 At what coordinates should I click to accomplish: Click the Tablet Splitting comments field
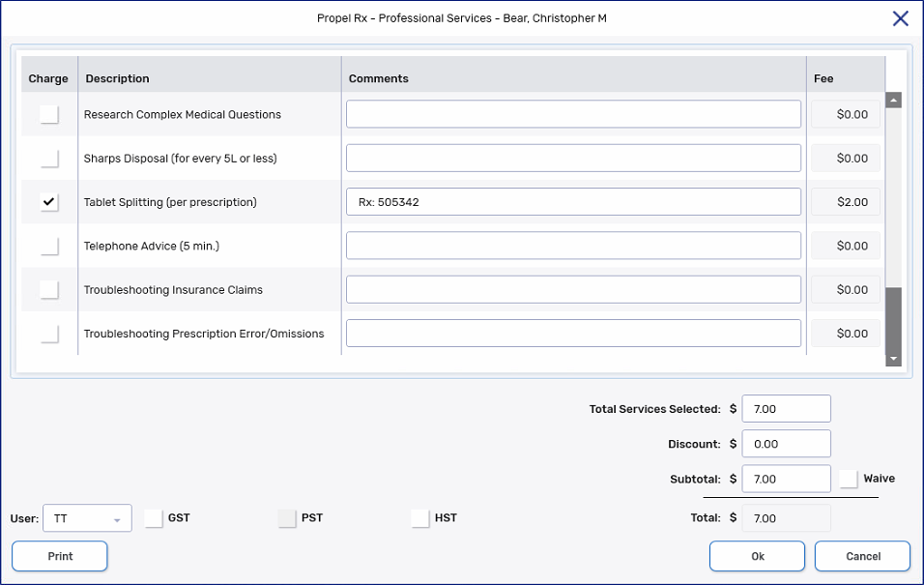(573, 201)
